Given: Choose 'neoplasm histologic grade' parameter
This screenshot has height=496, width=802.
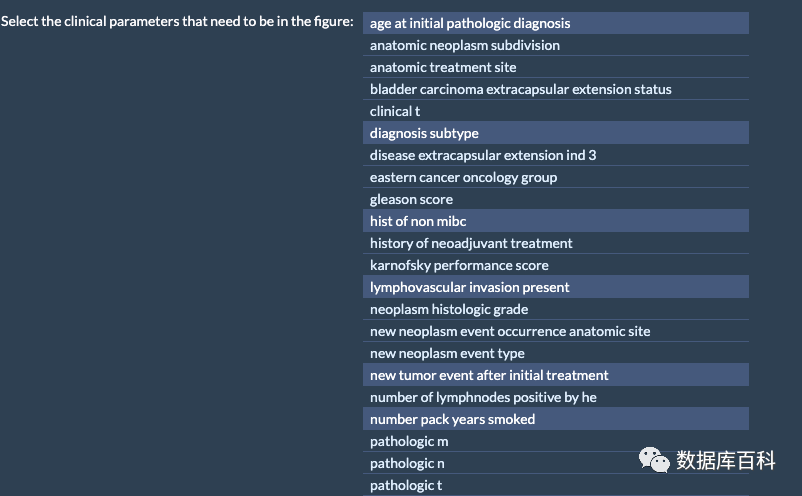Looking at the screenshot, I should point(449,309).
